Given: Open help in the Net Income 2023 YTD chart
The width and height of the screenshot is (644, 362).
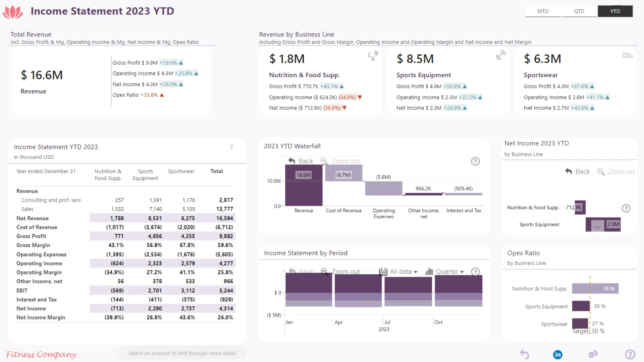Looking at the screenshot, I should (626, 208).
